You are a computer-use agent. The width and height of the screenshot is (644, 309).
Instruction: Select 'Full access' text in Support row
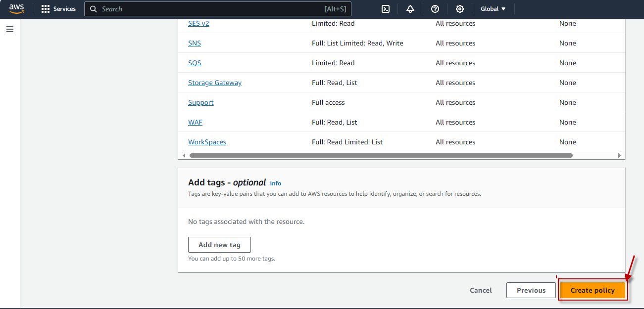click(x=328, y=102)
